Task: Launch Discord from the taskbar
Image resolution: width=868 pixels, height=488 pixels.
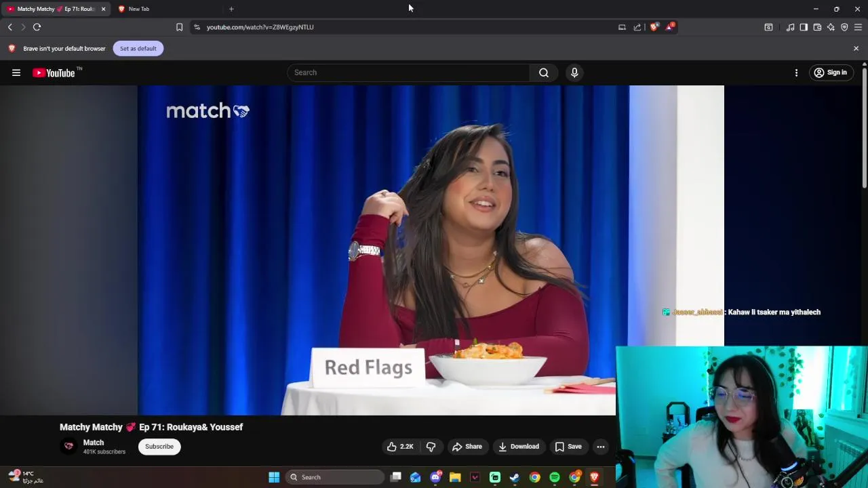Action: (x=435, y=477)
